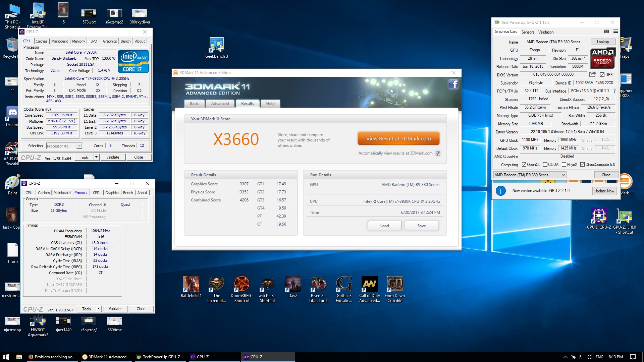Launch Call of Duty Advanced Warfare icon
Image resolution: width=644 pixels, height=362 pixels.
(x=369, y=289)
